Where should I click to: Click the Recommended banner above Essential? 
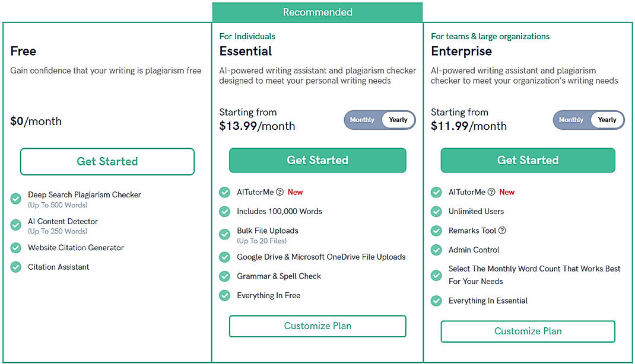click(317, 12)
